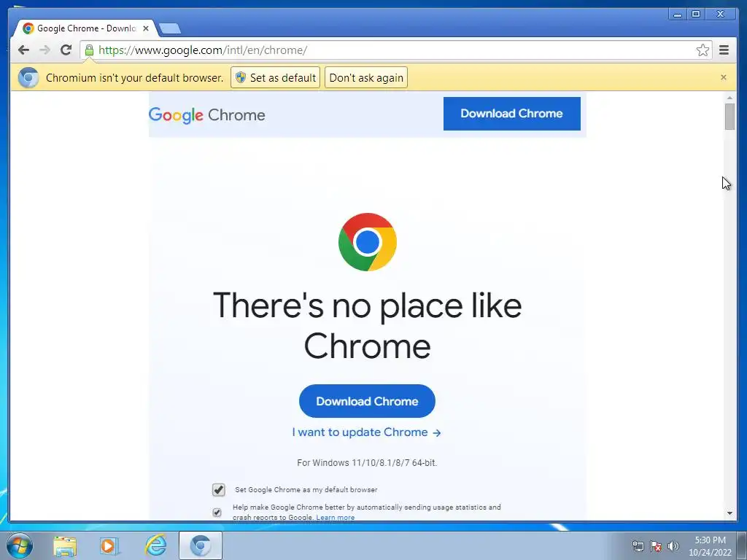Reload the page with the refresh icon

tap(66, 50)
